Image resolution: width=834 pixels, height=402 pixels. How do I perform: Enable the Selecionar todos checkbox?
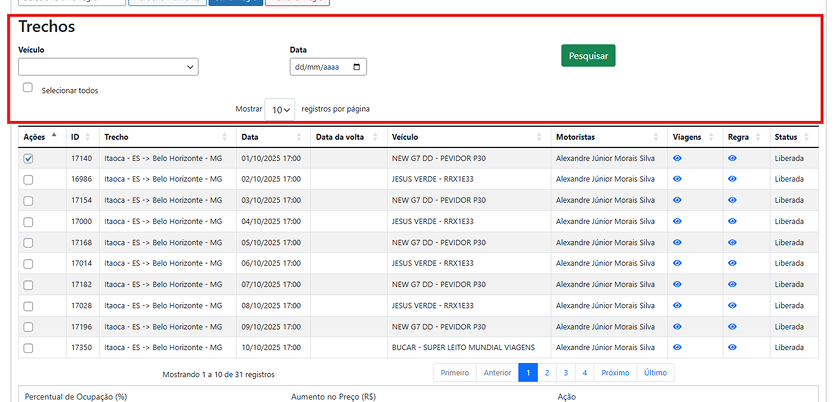click(28, 88)
